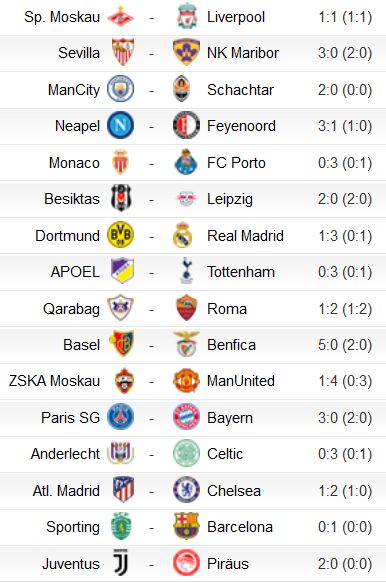Click the Sevilla team name
Viewport: 386px width, 583px height.
tap(79, 53)
